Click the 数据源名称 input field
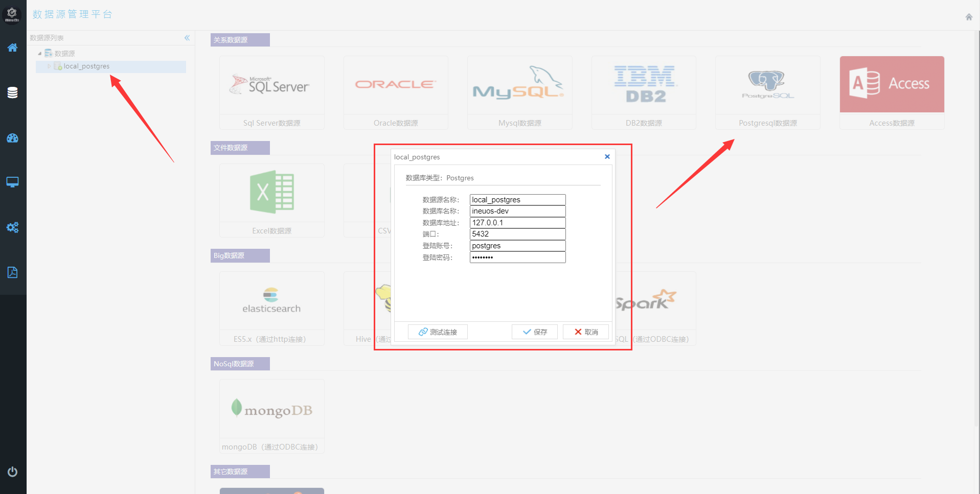The image size is (980, 494). pos(518,200)
